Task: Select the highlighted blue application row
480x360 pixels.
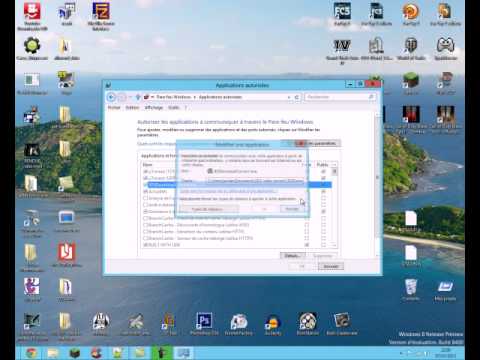Action: (x=239, y=185)
